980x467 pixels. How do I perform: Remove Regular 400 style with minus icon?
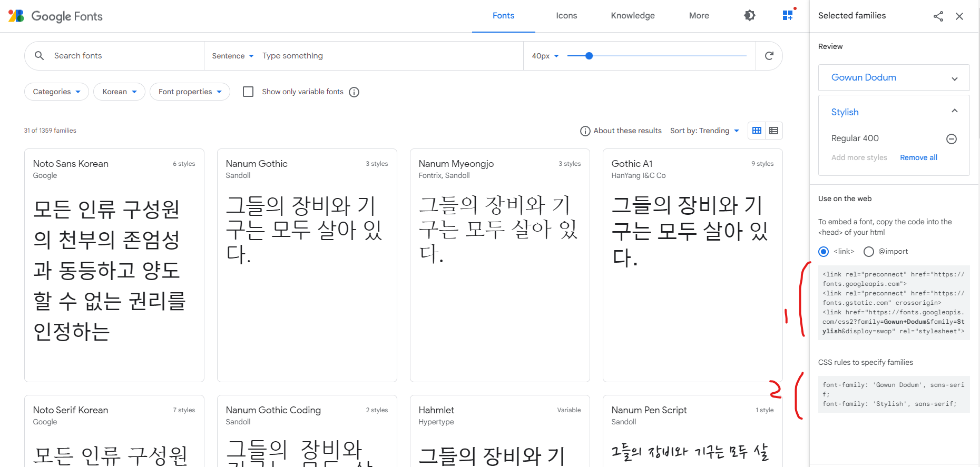951,139
